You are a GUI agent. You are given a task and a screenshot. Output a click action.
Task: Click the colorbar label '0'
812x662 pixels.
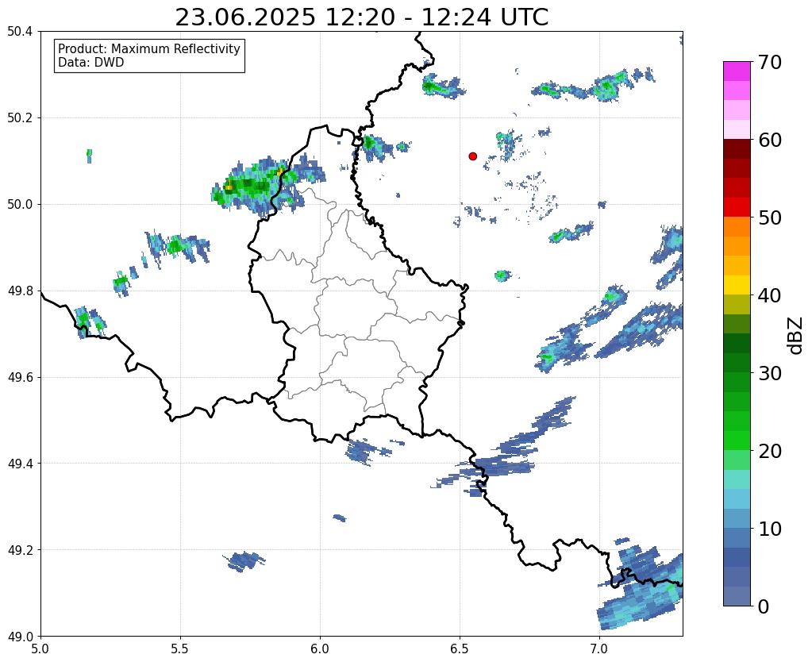(x=764, y=606)
